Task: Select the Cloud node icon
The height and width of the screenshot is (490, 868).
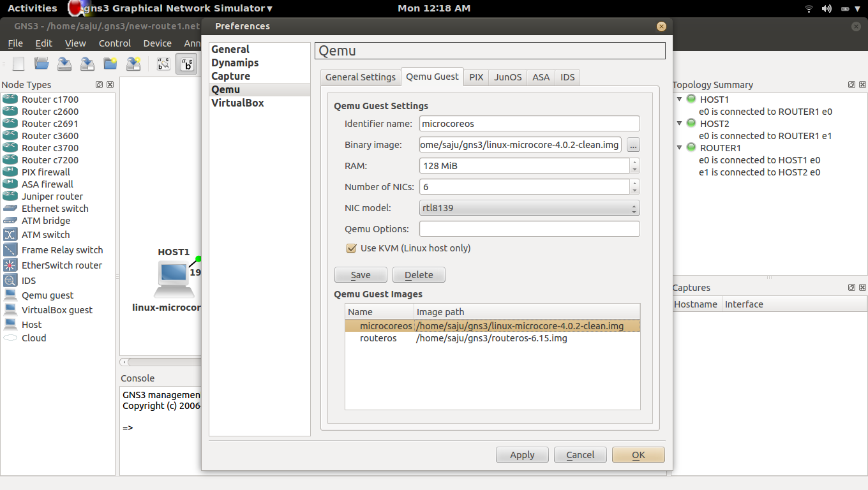Action: pos(10,338)
